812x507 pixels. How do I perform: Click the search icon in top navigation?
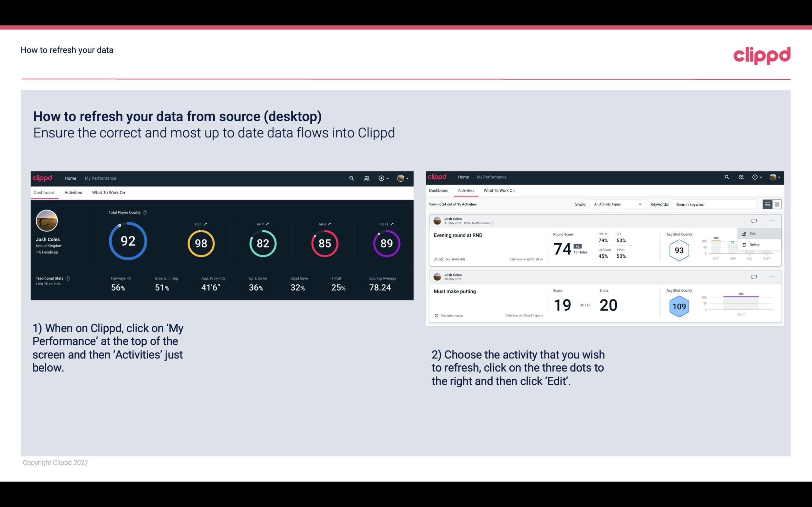coord(351,177)
